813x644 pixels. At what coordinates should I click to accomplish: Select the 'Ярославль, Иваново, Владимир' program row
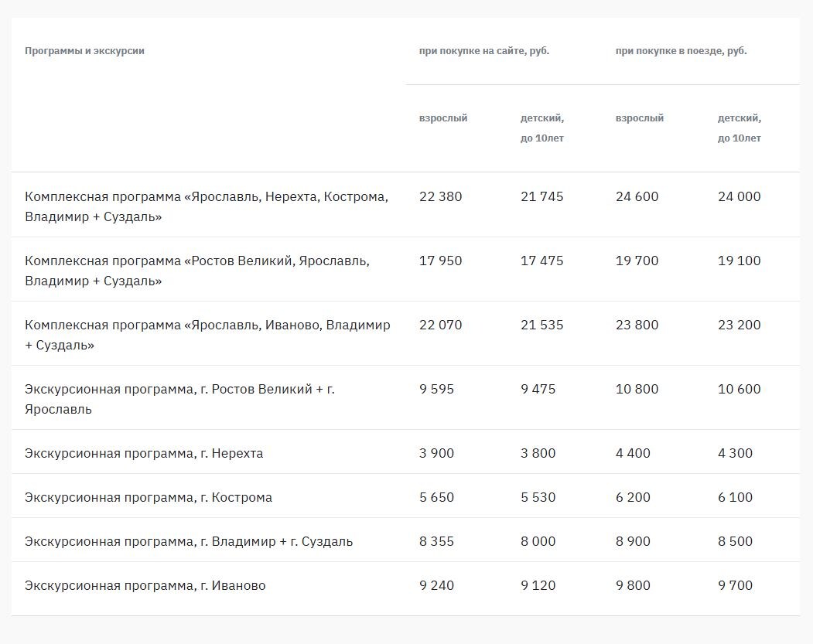tap(207, 335)
